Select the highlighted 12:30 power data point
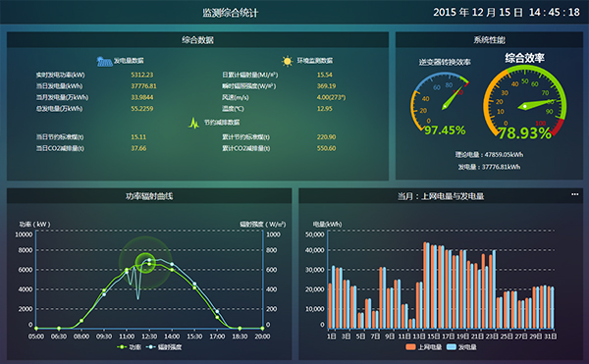The height and width of the screenshot is (364, 589). click(149, 264)
